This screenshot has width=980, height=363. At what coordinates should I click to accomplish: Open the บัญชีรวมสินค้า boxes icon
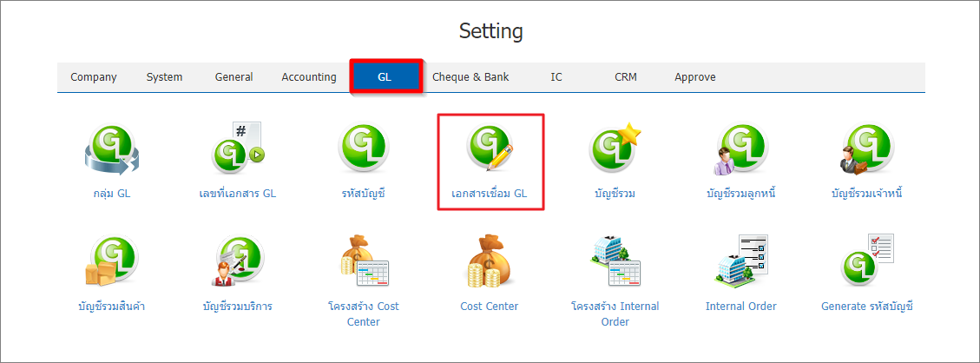(x=111, y=261)
